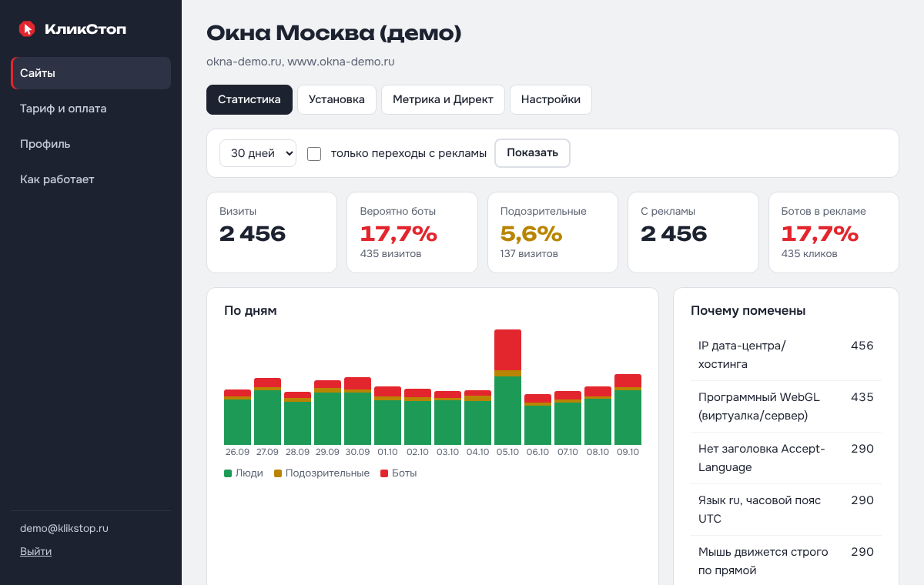This screenshot has width=924, height=585.
Task: Click the С рекламы 2 456 card
Action: [693, 232]
